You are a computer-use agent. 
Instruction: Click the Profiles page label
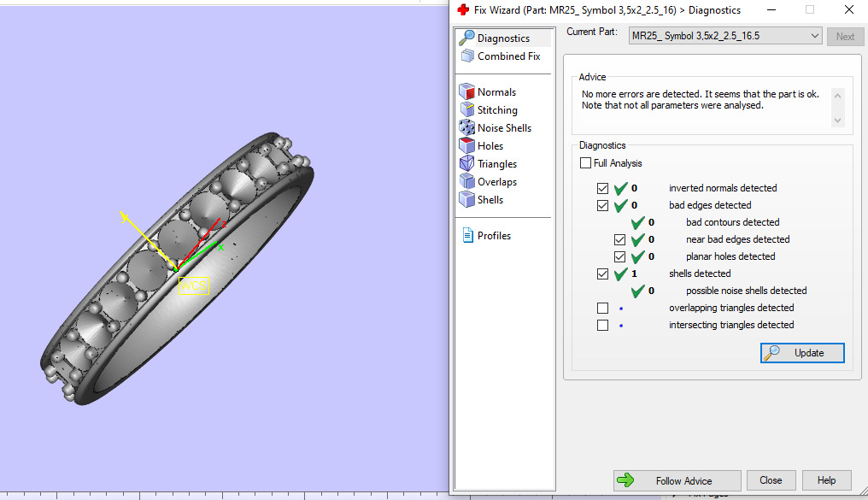point(494,236)
